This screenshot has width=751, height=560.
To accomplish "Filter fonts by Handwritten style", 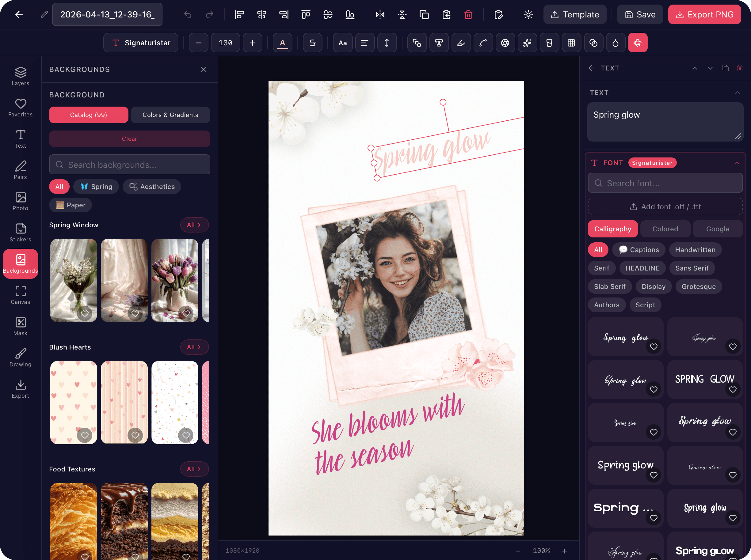I will (x=695, y=250).
